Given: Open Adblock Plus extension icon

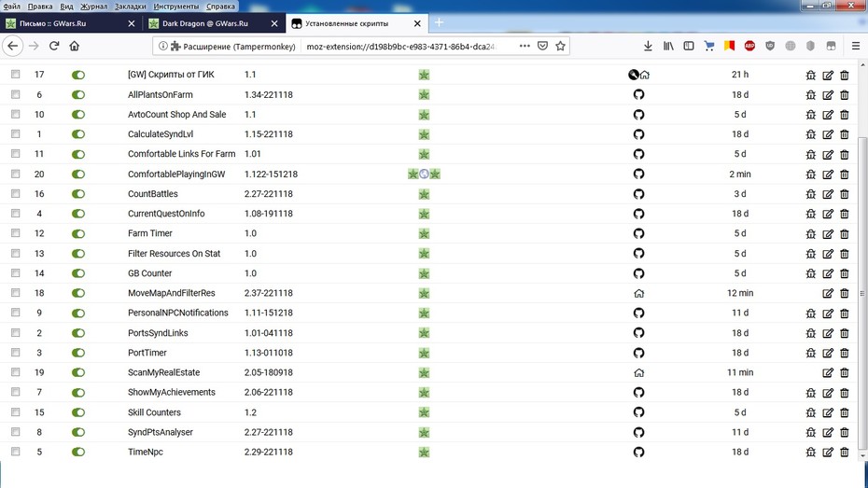Looking at the screenshot, I should (x=749, y=46).
